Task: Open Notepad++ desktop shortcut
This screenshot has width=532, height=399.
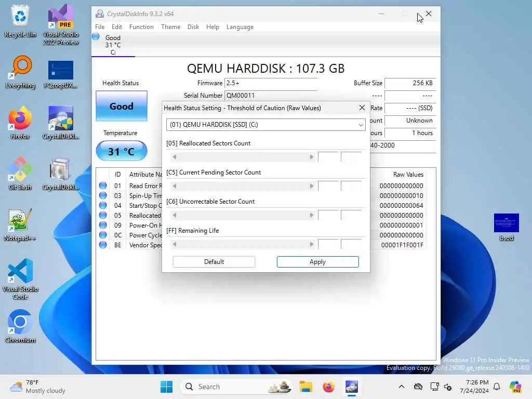Action: 20,224
